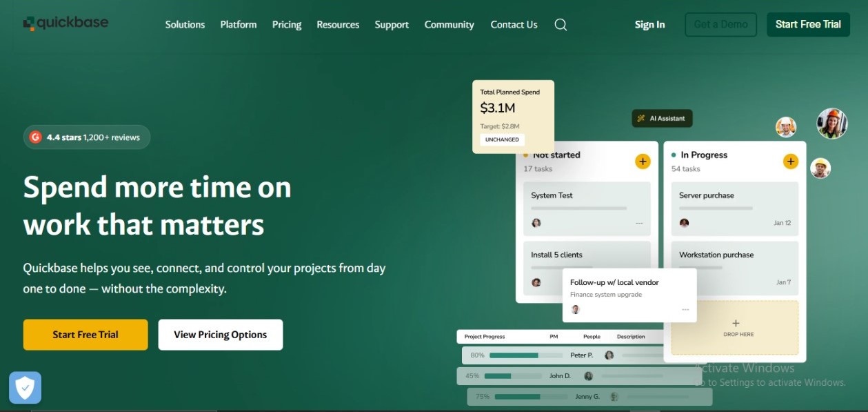The width and height of the screenshot is (868, 412).
Task: Open the Contact Us page
Action: [x=514, y=25]
